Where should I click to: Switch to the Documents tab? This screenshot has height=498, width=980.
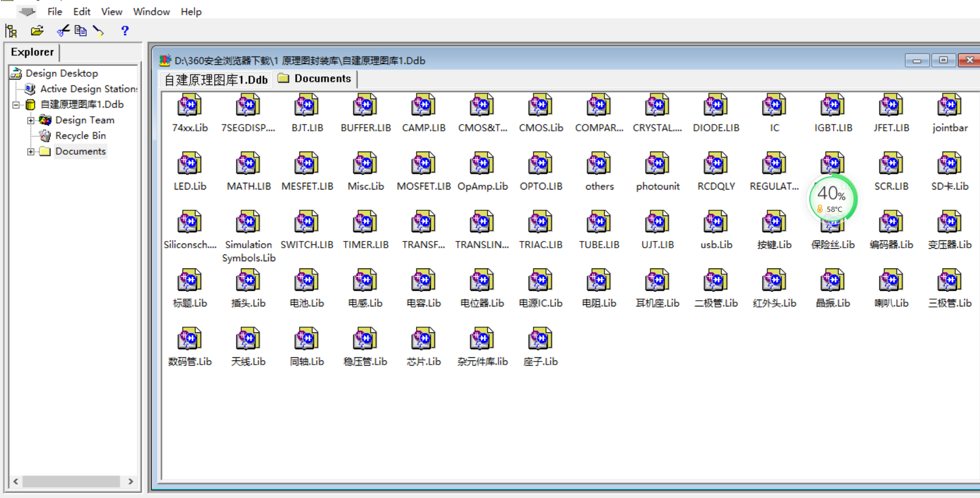click(x=315, y=78)
